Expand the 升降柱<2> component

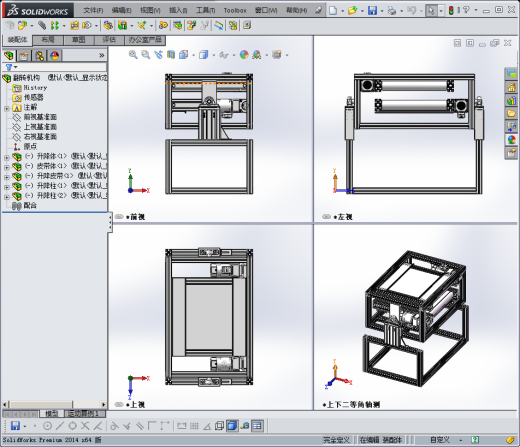6,197
